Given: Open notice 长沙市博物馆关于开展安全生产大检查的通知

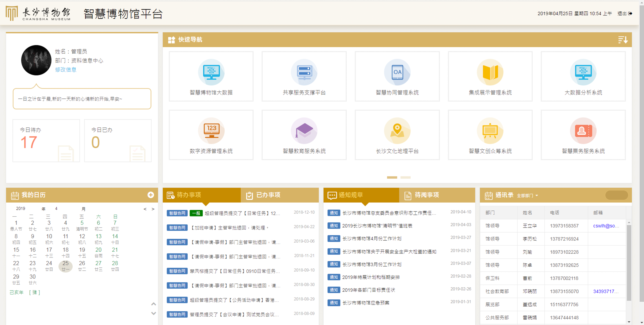Looking at the screenshot, I should [389, 251].
